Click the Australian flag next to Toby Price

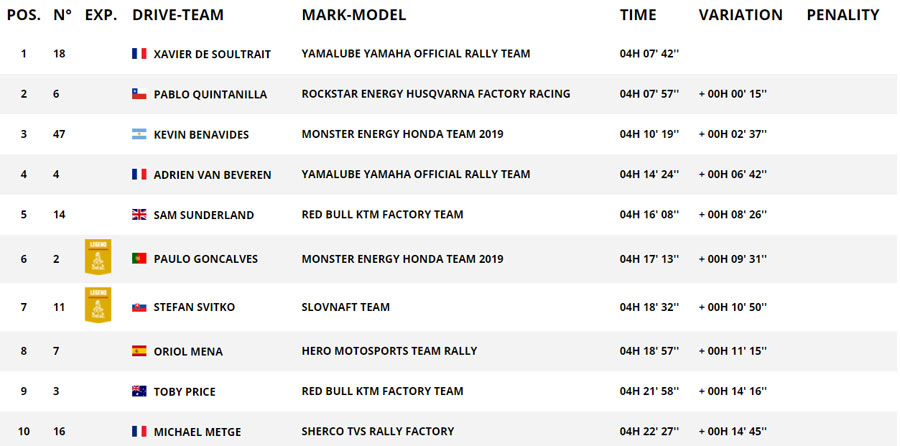click(x=139, y=391)
